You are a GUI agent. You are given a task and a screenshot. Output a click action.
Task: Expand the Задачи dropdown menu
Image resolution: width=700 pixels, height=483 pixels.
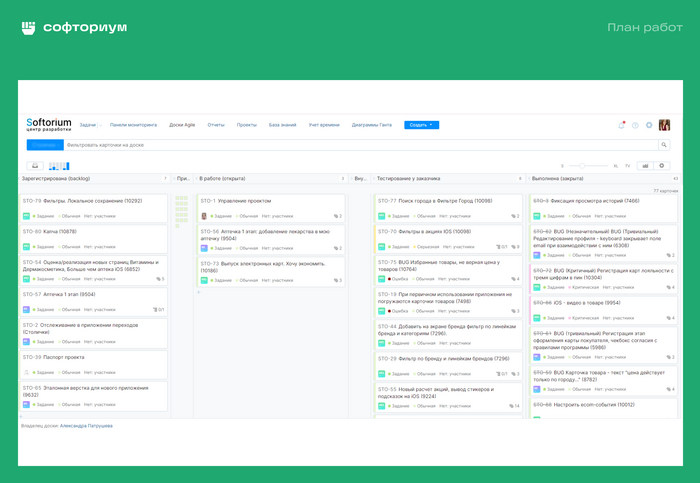coord(88,125)
